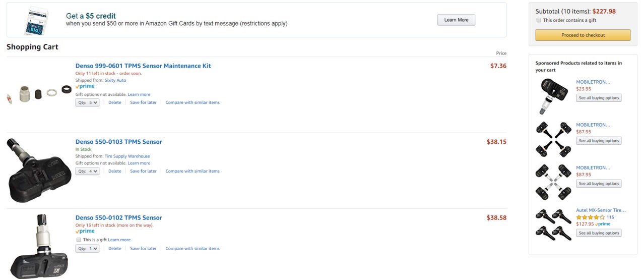The height and width of the screenshot is (279, 644).
Task: See all buying options for silver-stem MOBILETRON set
Action: pyautogui.click(x=599, y=184)
